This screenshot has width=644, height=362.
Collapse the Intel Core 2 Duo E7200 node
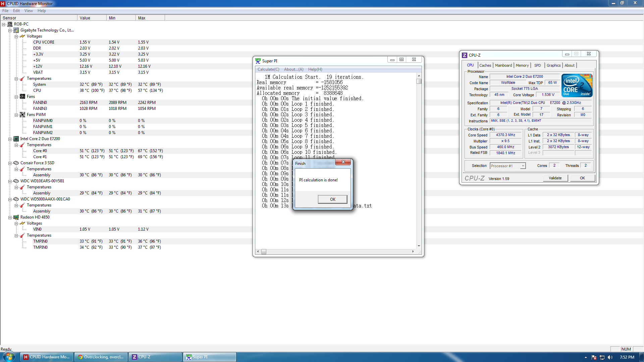(10, 139)
